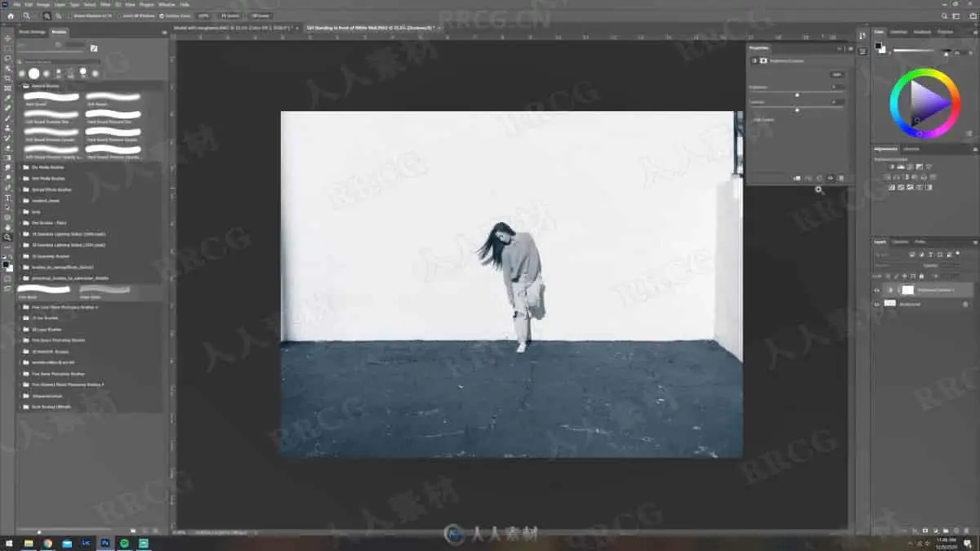The height and width of the screenshot is (551, 980).
Task: Delete the adjustment layer via Properties trash icon
Action: click(841, 178)
